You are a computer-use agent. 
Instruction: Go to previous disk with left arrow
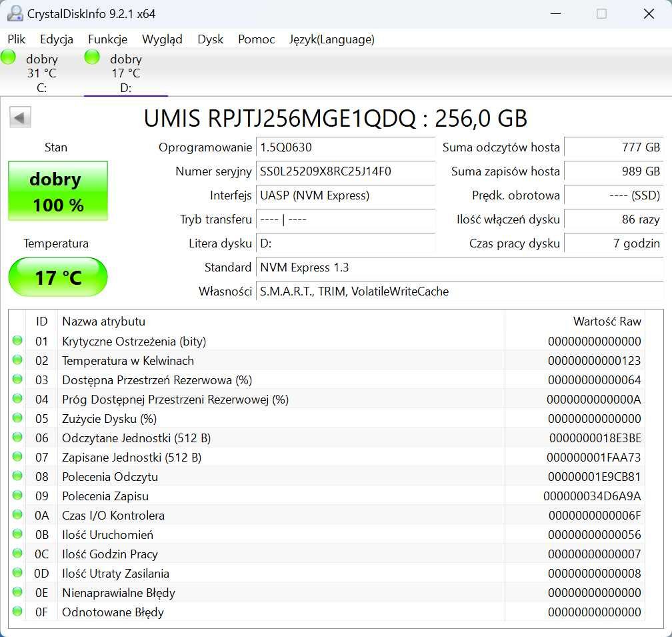(x=20, y=117)
